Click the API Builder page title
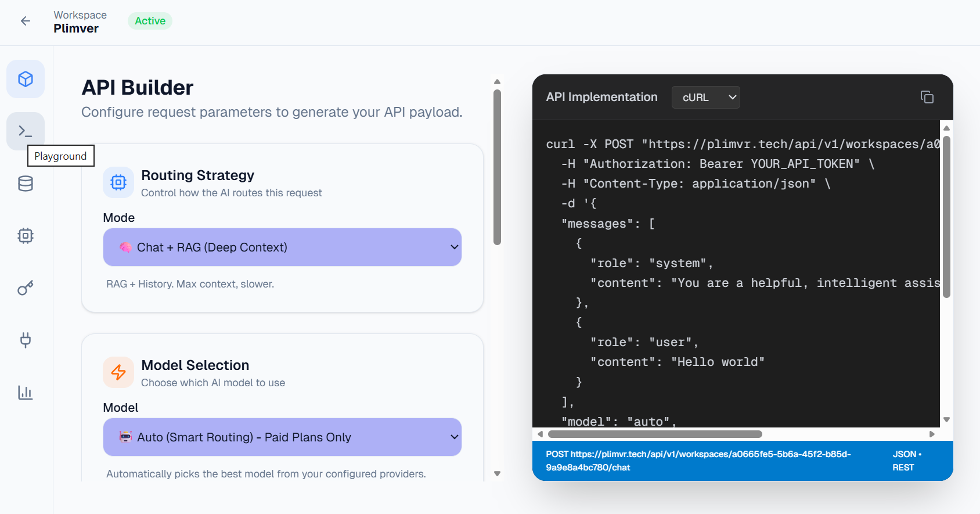Viewport: 980px width, 514px height. pyautogui.click(x=138, y=88)
